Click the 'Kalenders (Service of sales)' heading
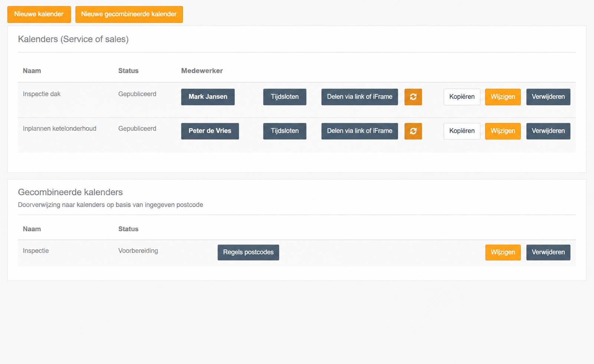Screen dimensions: 594x364 pyautogui.click(x=73, y=39)
